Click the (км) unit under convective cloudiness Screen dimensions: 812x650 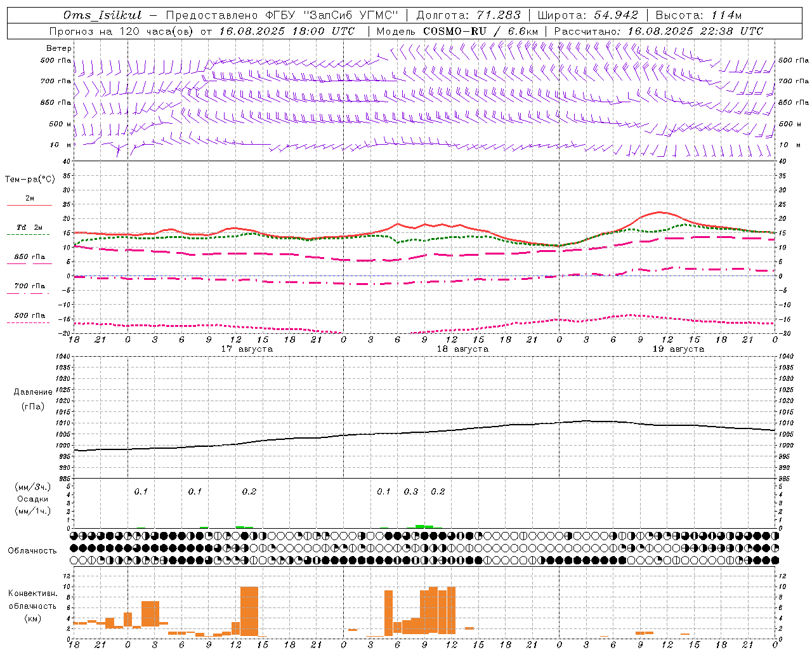coord(32,618)
